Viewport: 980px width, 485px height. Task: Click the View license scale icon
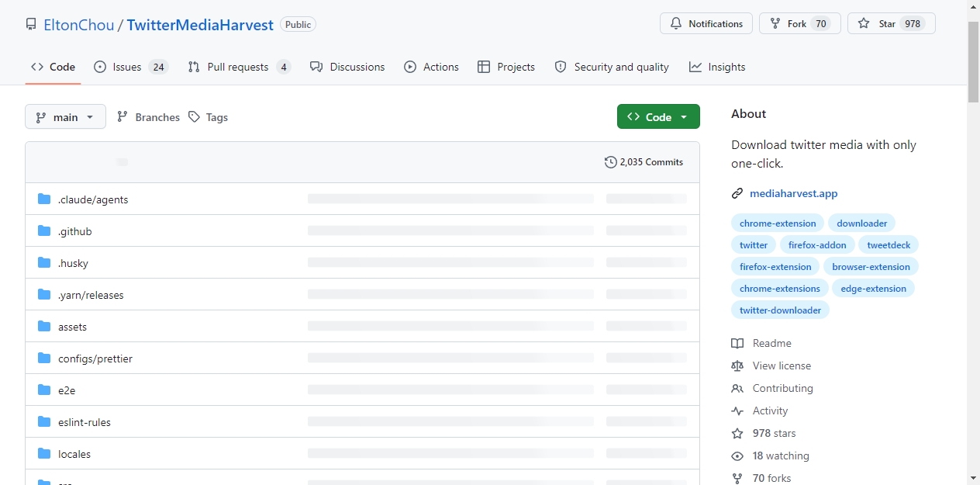[737, 365]
